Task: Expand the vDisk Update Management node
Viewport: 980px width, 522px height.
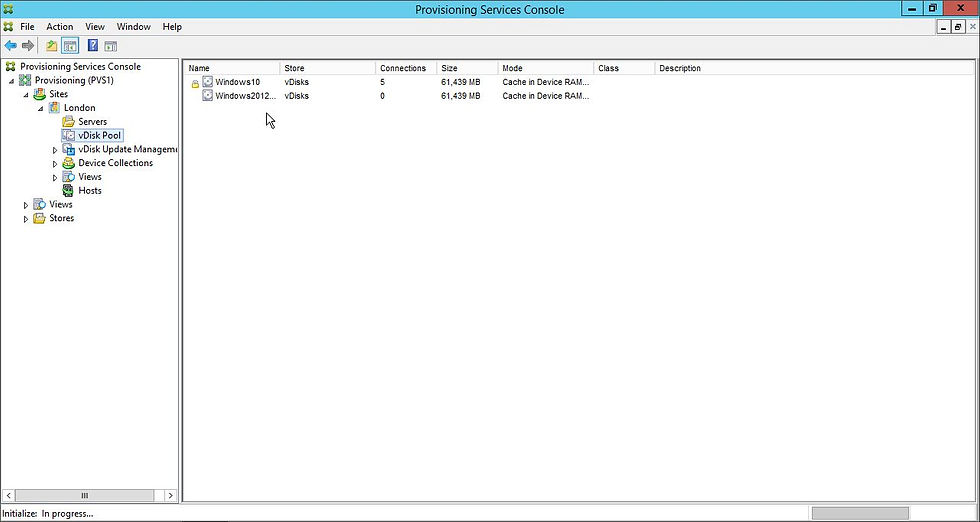Action: [x=55, y=149]
